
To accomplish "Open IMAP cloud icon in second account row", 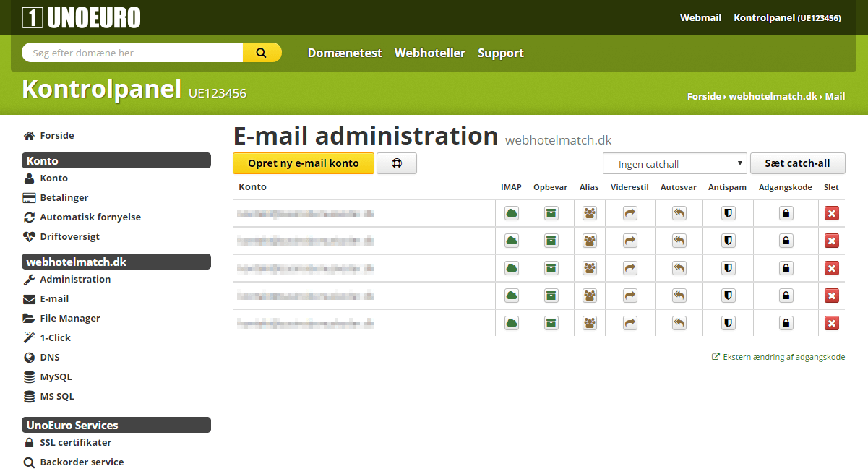I will pos(512,241).
